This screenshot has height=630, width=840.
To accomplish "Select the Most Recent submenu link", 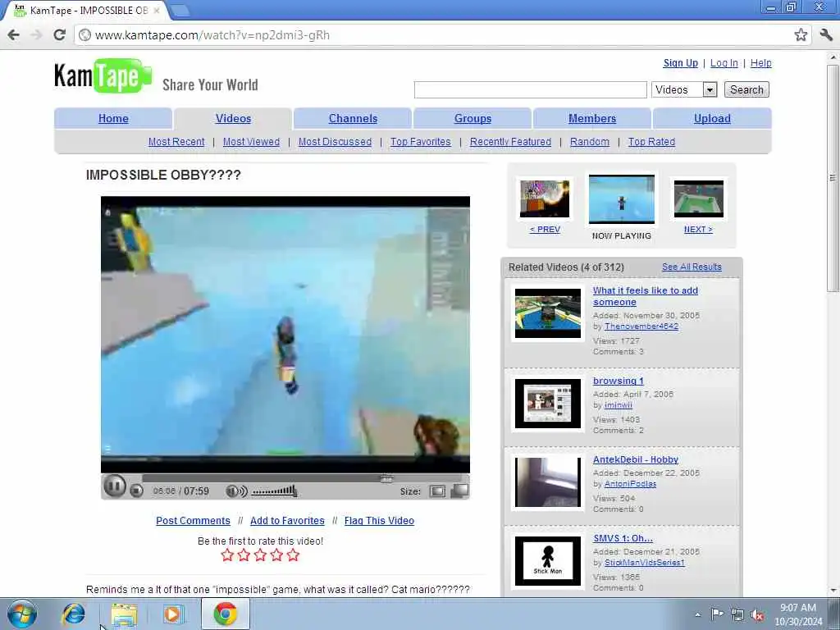I will (x=176, y=141).
